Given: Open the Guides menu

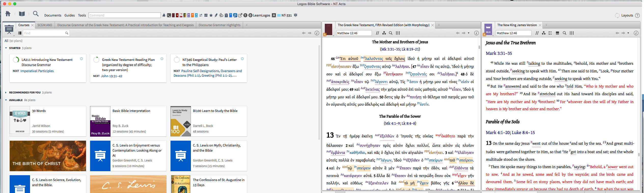Looking at the screenshot, I should click(x=69, y=15).
